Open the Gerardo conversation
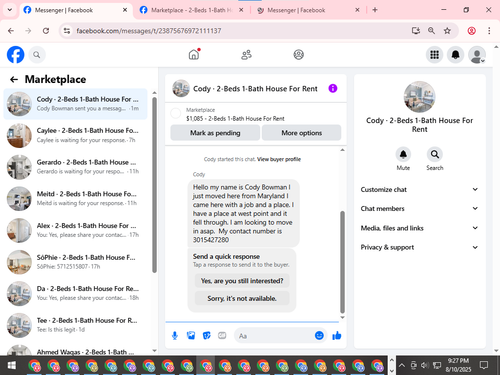Image resolution: width=500 pixels, height=375 pixels. click(x=76, y=167)
